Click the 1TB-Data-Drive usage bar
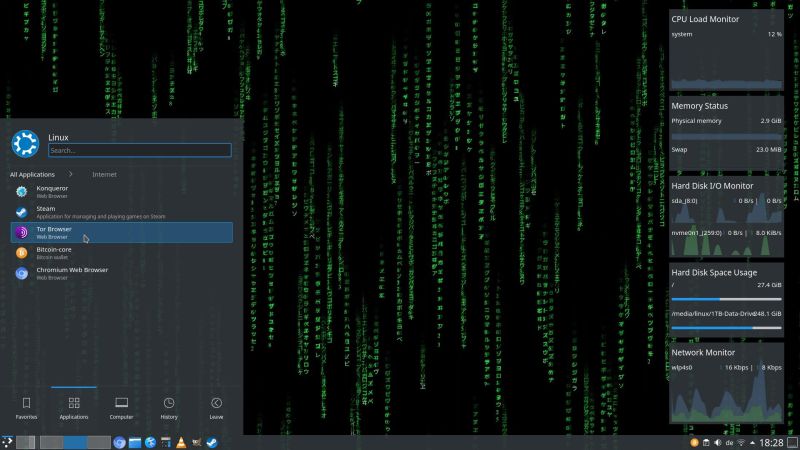800x450 pixels. 727,328
